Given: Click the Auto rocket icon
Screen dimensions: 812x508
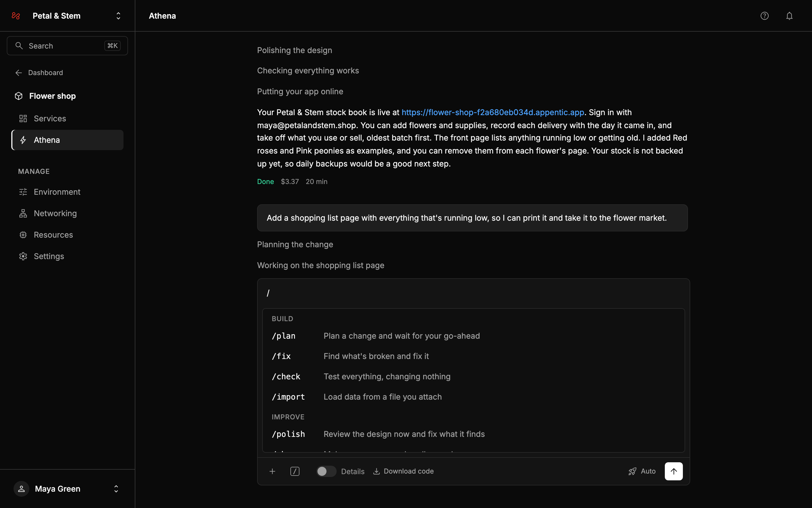Looking at the screenshot, I should 632,471.
